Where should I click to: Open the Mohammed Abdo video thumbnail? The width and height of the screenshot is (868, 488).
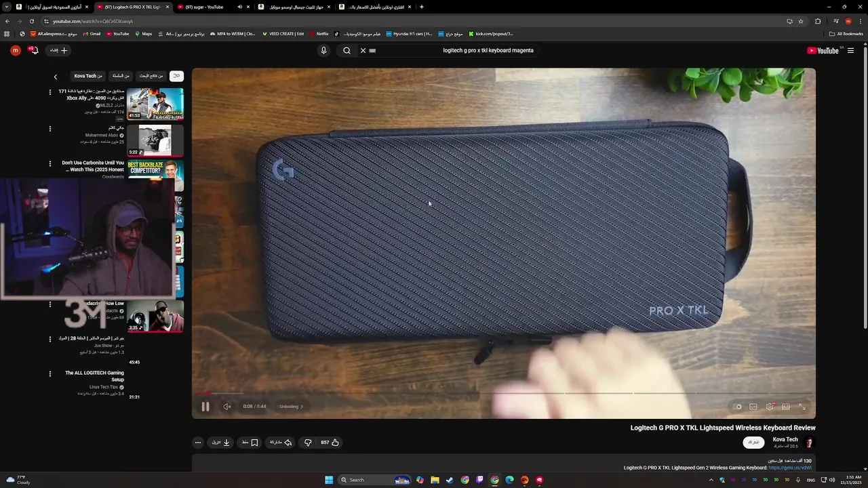(155, 140)
